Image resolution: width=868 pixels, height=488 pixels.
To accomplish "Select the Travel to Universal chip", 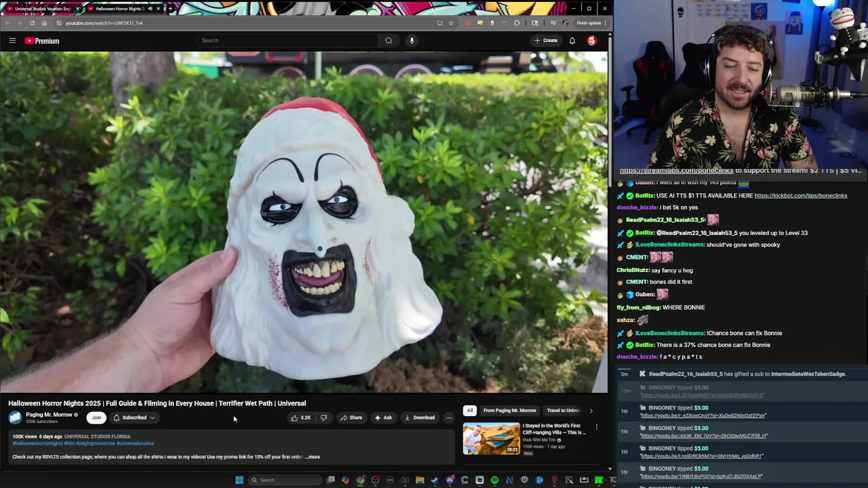I will tap(563, 411).
